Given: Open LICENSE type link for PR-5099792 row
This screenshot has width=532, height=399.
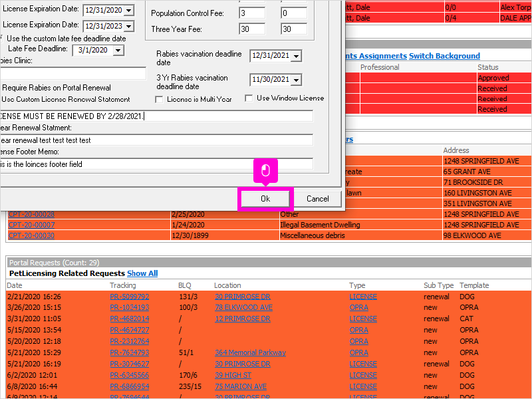Looking at the screenshot, I should [363, 297].
